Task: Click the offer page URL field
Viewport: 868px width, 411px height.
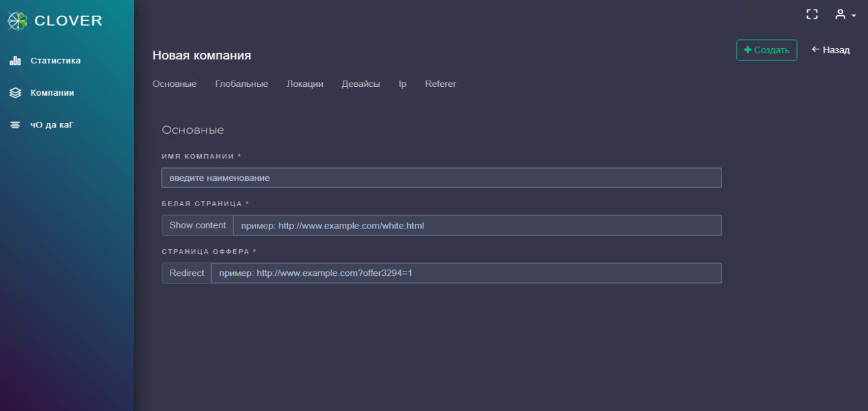Action: click(466, 273)
